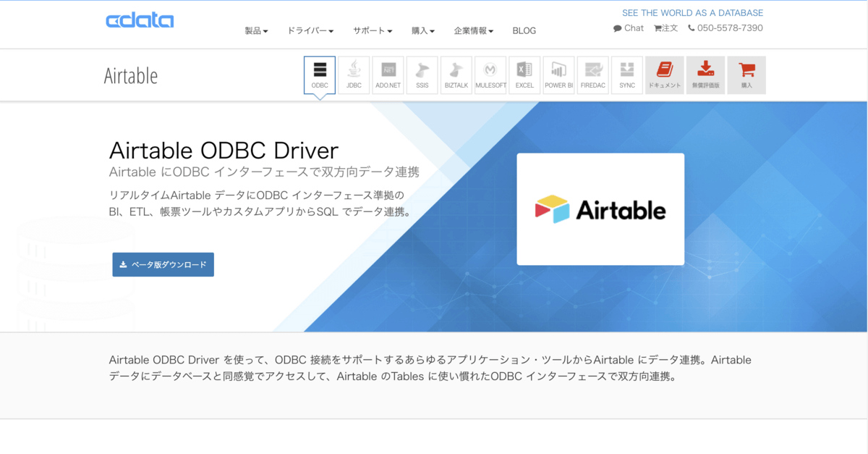The width and height of the screenshot is (868, 454).
Task: Open the Excel add-in icon
Action: coord(524,75)
